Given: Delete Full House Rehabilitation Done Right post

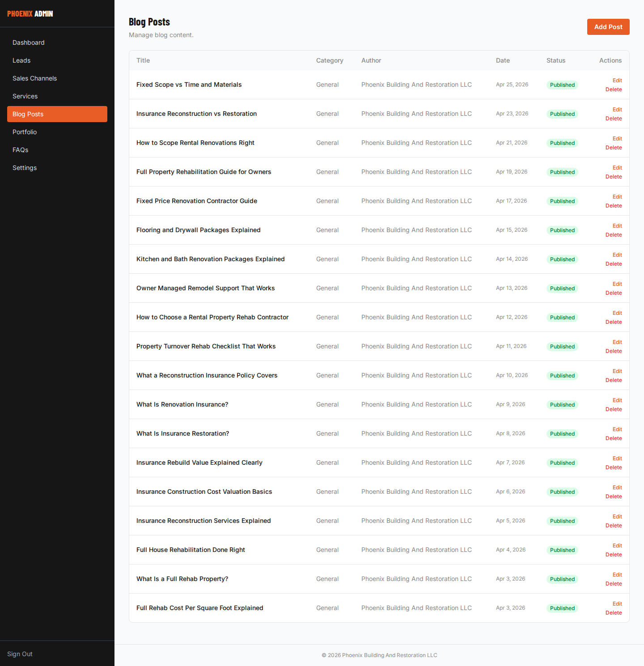Looking at the screenshot, I should [x=614, y=555].
